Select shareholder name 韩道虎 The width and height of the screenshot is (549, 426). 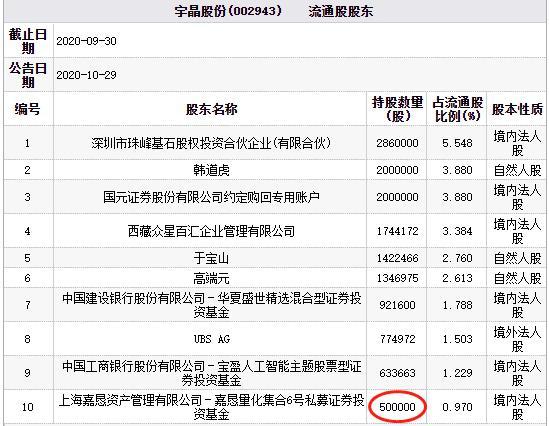[211, 170]
